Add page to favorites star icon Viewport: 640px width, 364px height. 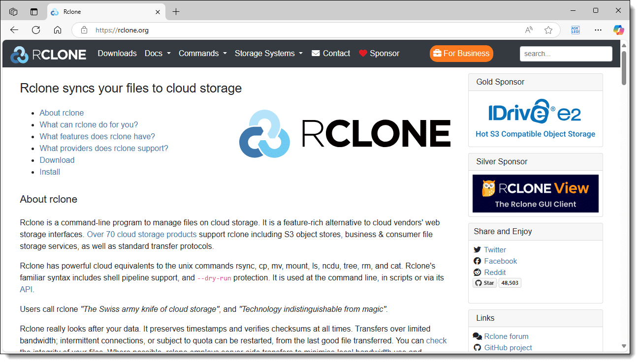(548, 30)
